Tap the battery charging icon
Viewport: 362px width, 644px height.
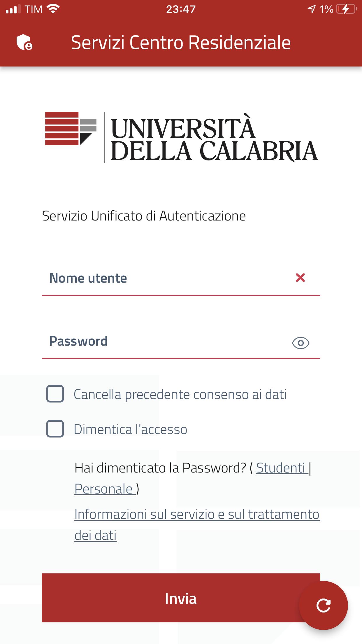[347, 9]
